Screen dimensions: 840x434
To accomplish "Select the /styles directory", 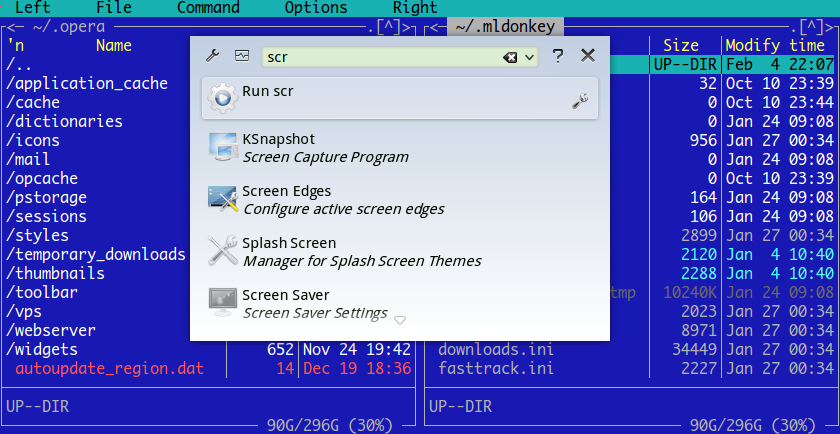I will [x=38, y=236].
